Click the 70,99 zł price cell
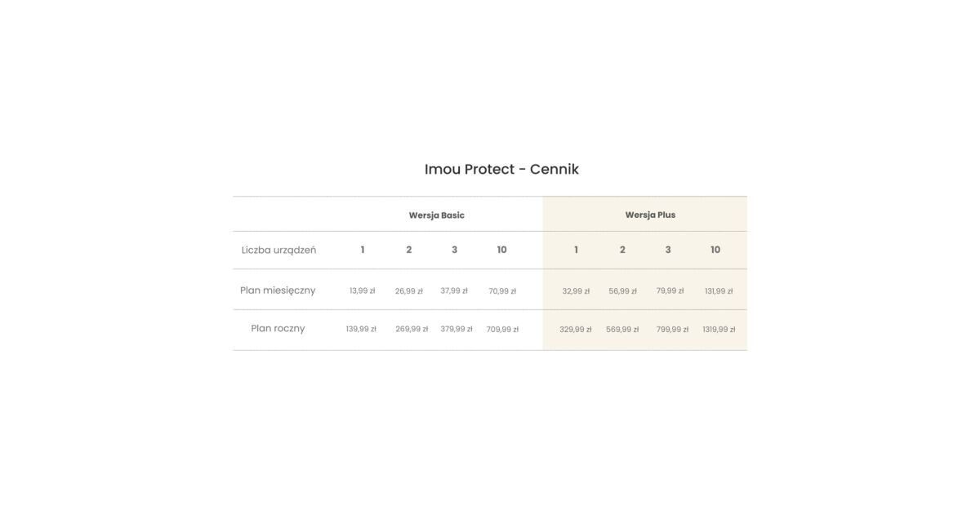 click(502, 291)
